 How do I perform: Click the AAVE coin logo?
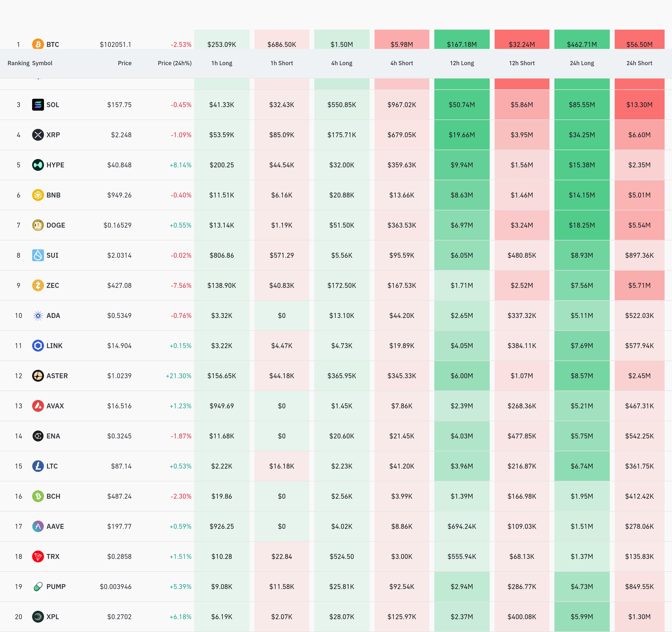(38, 526)
